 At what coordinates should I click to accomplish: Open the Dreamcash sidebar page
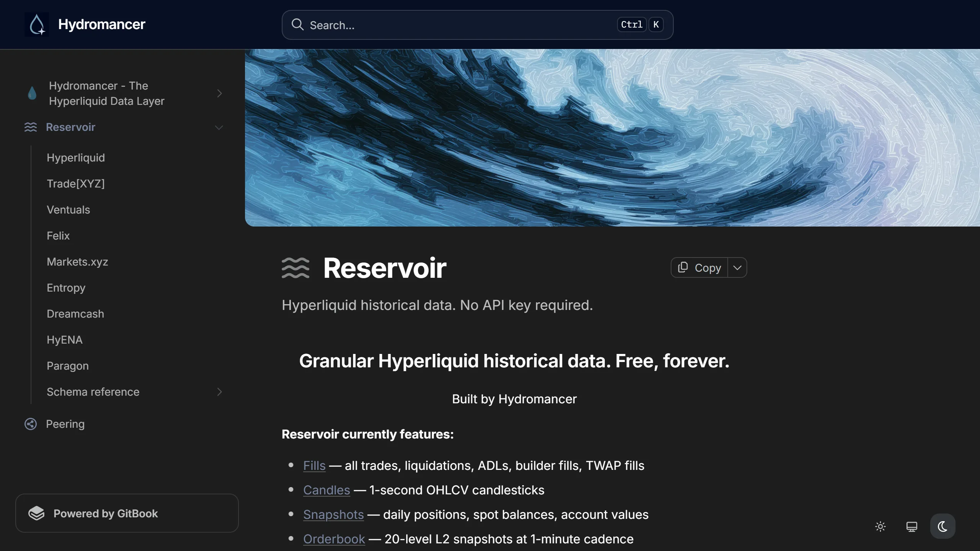click(75, 314)
